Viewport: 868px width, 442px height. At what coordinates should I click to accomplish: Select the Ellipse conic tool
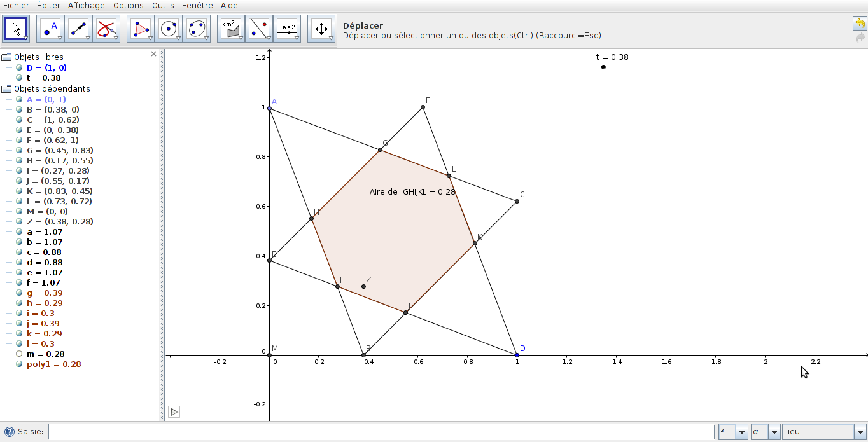pos(196,29)
